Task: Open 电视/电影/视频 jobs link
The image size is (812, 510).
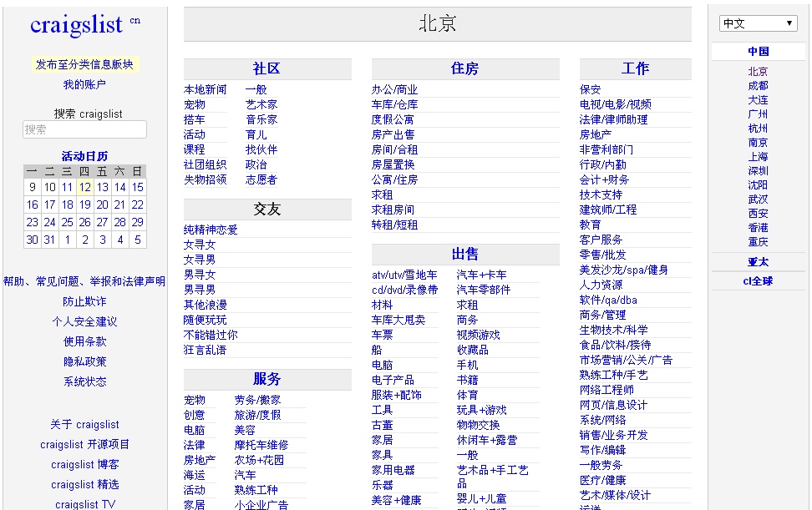Action: (x=616, y=105)
